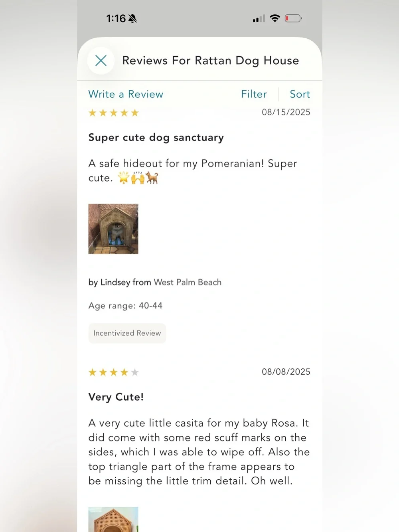Screen dimensions: 399x532
Task: Tap the 08/08/2025 review date
Action: click(286, 372)
